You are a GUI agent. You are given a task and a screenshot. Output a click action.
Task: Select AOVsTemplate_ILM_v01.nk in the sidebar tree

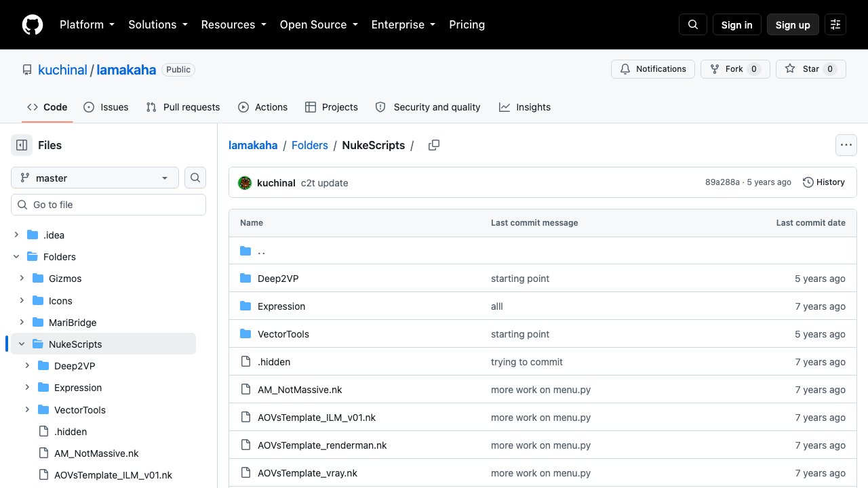pos(113,475)
